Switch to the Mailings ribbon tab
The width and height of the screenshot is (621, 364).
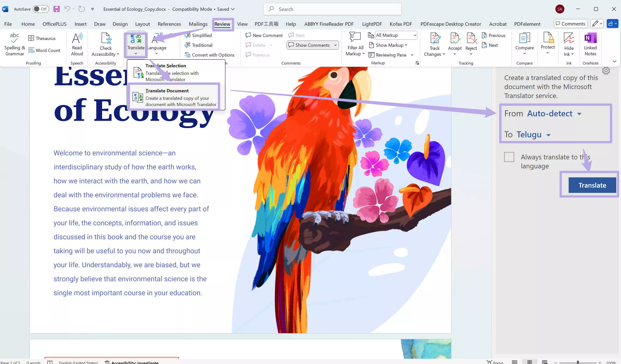[x=198, y=24]
